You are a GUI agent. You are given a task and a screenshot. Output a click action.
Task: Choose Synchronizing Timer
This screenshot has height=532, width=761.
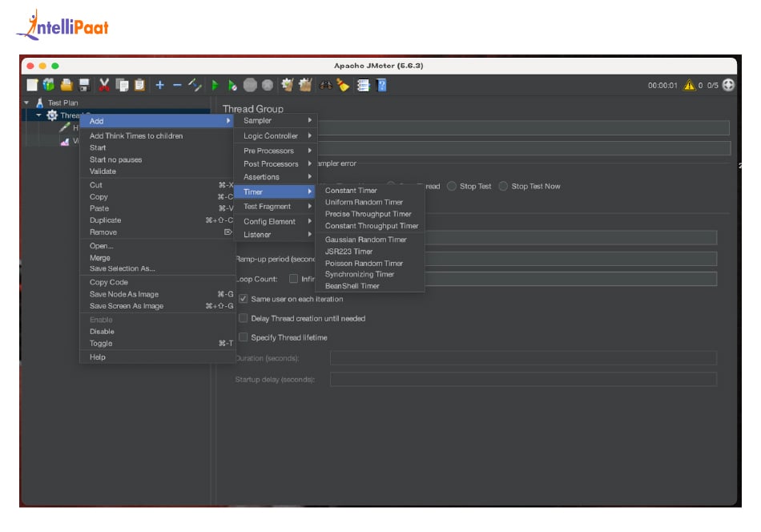360,274
